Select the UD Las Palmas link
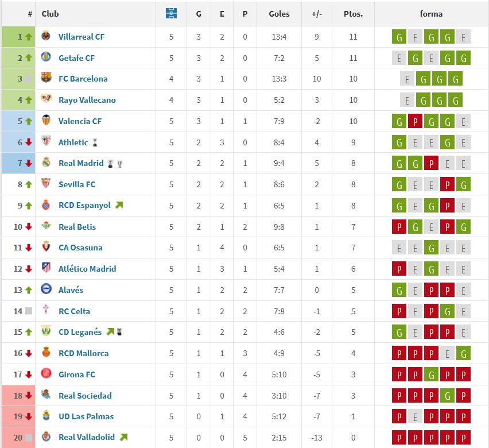 pos(86,416)
